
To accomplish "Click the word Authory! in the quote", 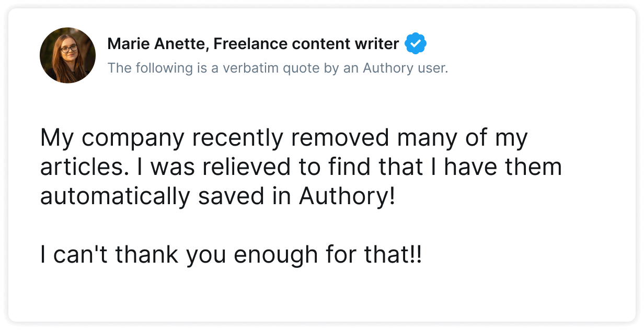I will point(347,196).
